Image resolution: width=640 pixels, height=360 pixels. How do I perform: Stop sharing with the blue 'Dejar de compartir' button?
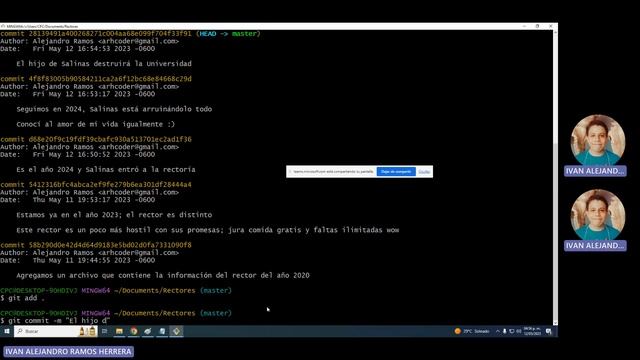pyautogui.click(x=396, y=171)
